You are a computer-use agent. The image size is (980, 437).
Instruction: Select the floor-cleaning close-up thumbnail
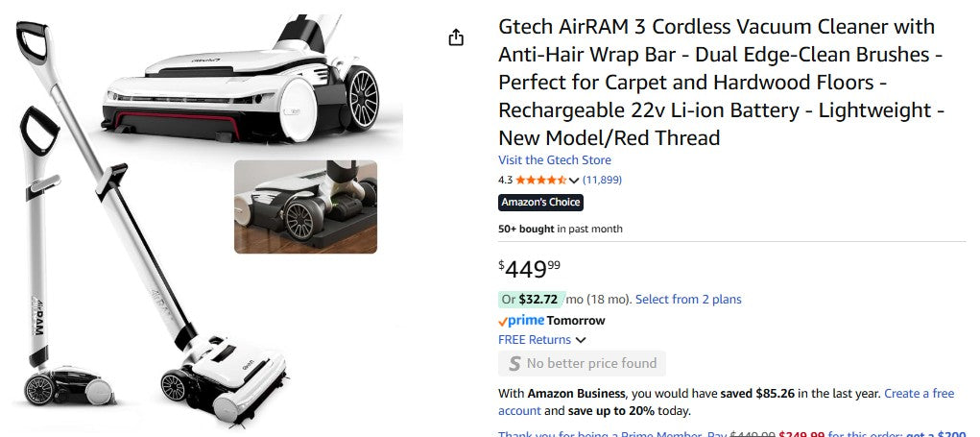(x=305, y=206)
